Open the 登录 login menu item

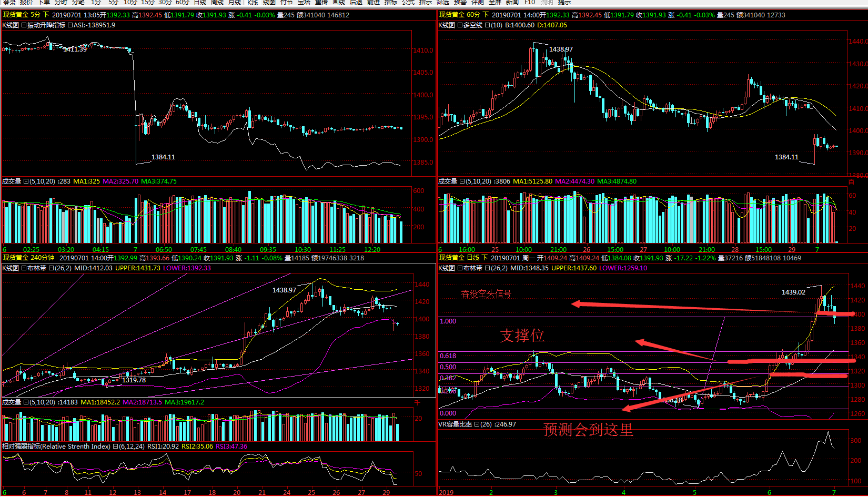9,2
